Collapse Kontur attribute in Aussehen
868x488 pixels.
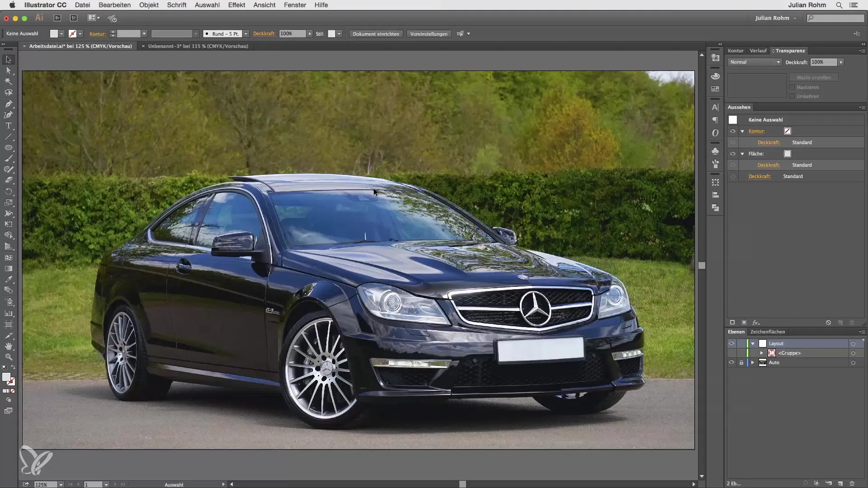742,131
